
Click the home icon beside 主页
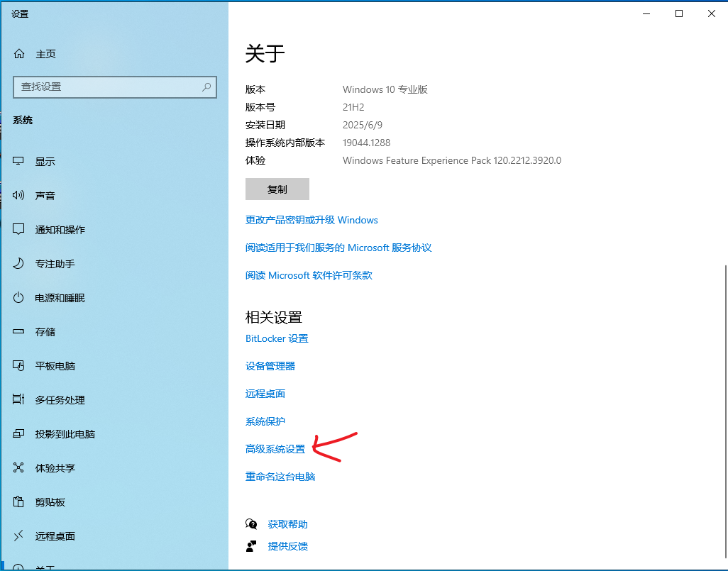click(x=19, y=54)
